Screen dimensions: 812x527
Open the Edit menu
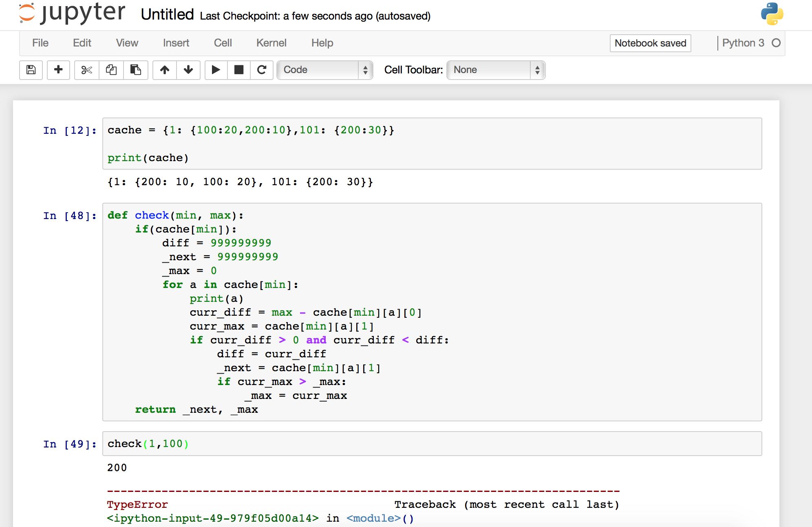pos(82,43)
